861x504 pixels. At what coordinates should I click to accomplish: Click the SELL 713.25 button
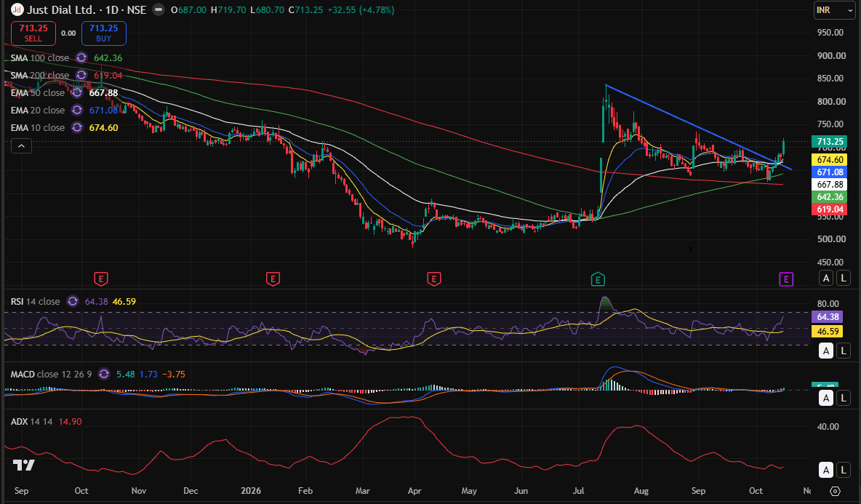click(33, 33)
